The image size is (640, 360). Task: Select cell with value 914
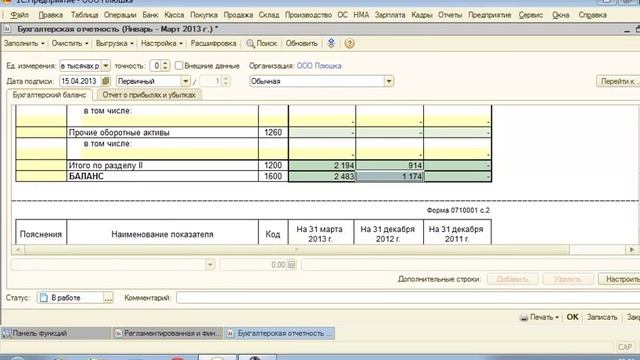point(389,165)
